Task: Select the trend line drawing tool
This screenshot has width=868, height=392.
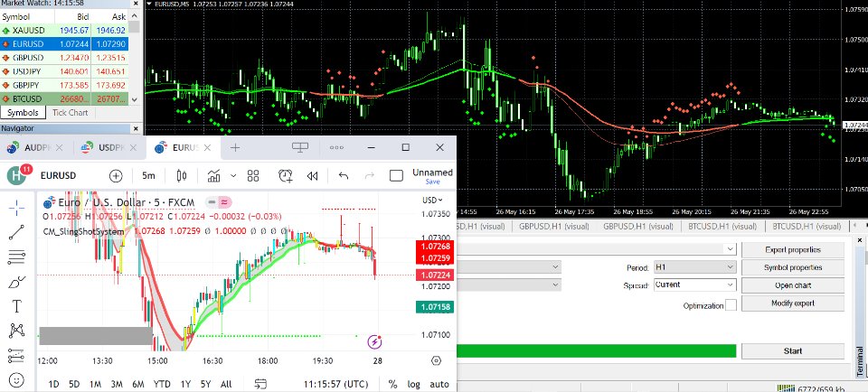Action: point(17,232)
